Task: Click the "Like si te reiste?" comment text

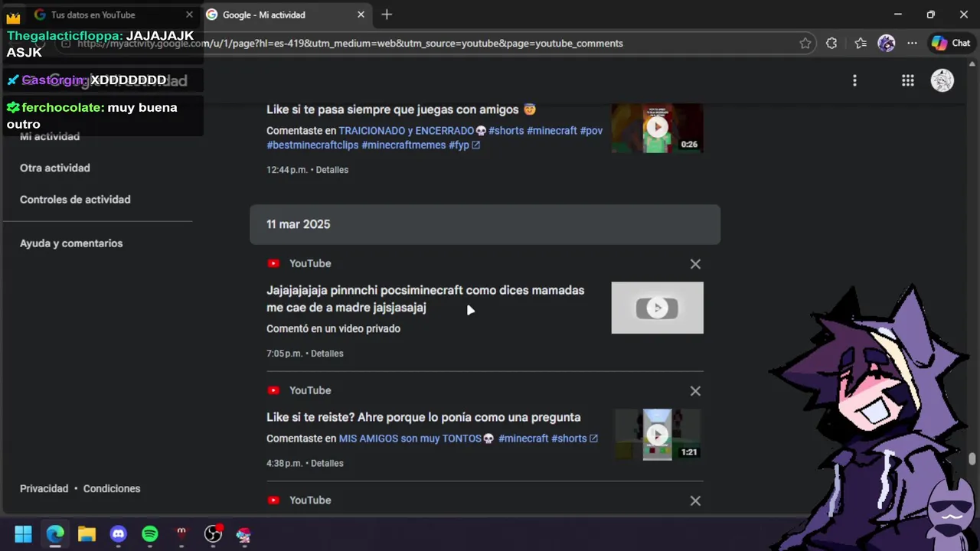Action: point(423,417)
